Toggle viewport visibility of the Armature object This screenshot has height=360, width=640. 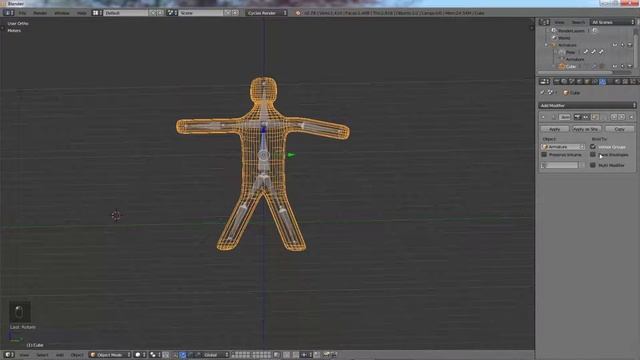click(615, 45)
